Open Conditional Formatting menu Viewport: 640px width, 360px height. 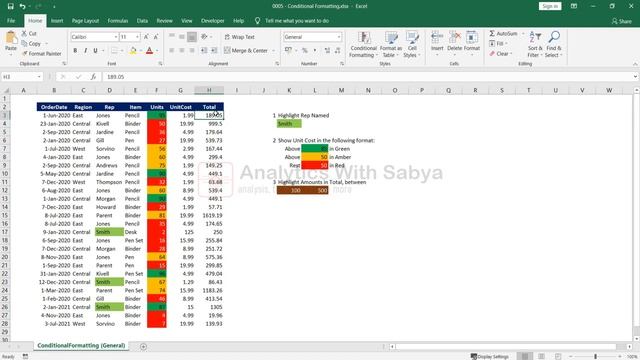[x=363, y=44]
